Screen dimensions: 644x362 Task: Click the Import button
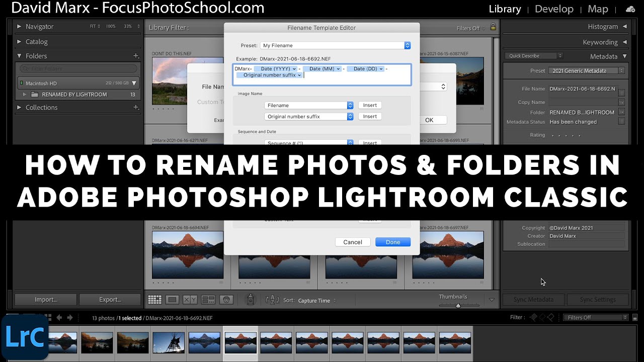46,300
